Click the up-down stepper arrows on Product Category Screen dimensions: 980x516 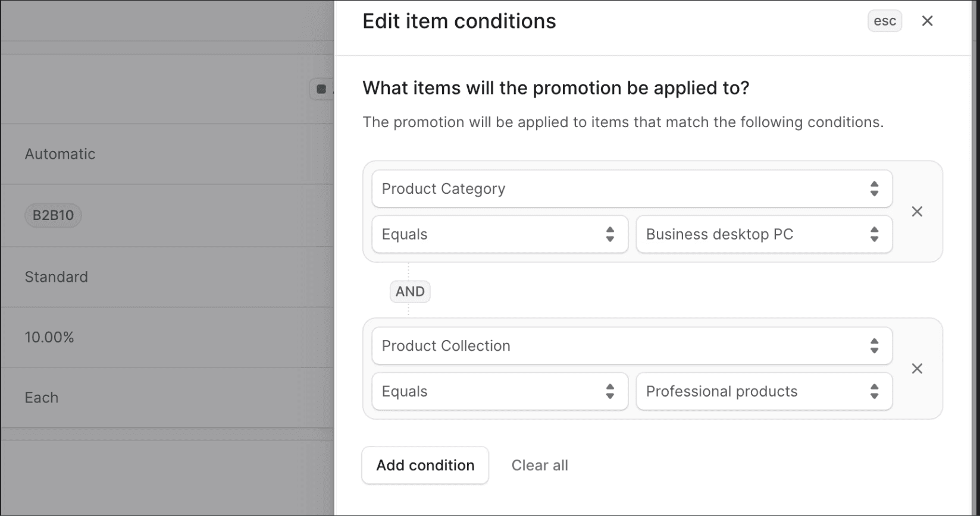[873, 188]
